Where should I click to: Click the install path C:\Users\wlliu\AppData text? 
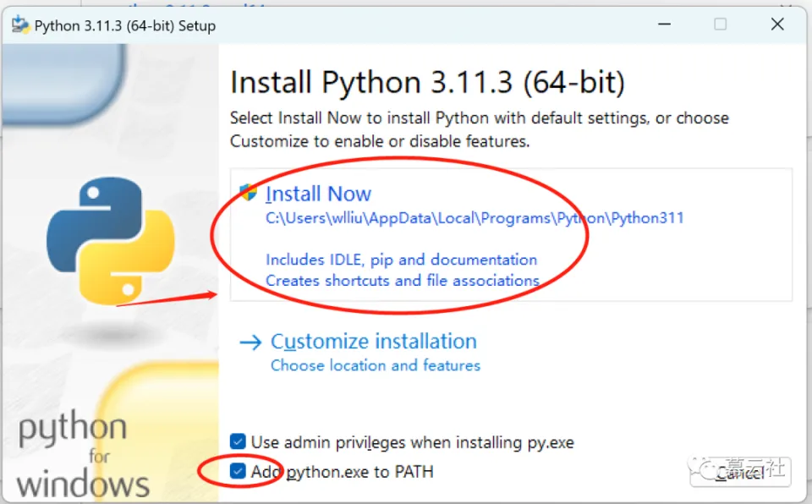click(x=475, y=218)
